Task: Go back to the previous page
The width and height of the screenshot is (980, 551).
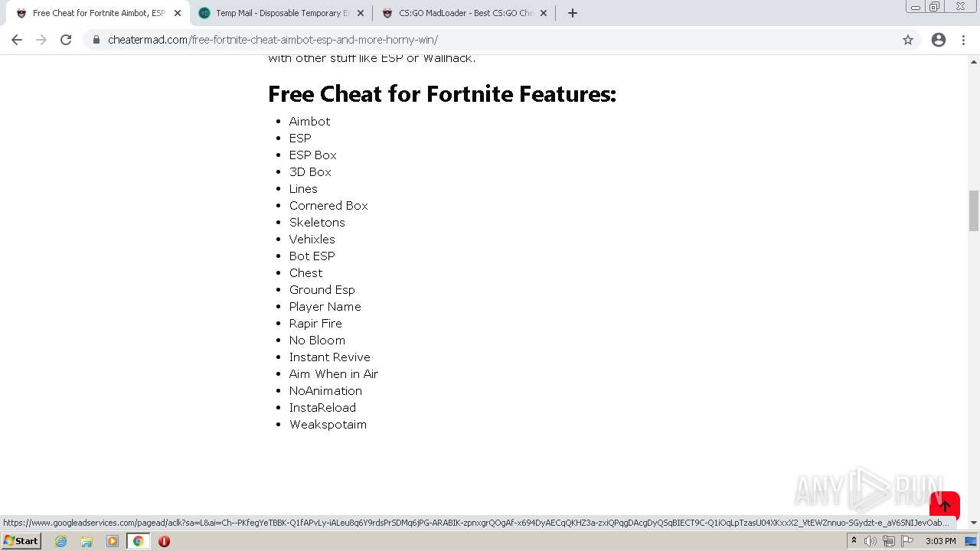Action: (x=17, y=40)
